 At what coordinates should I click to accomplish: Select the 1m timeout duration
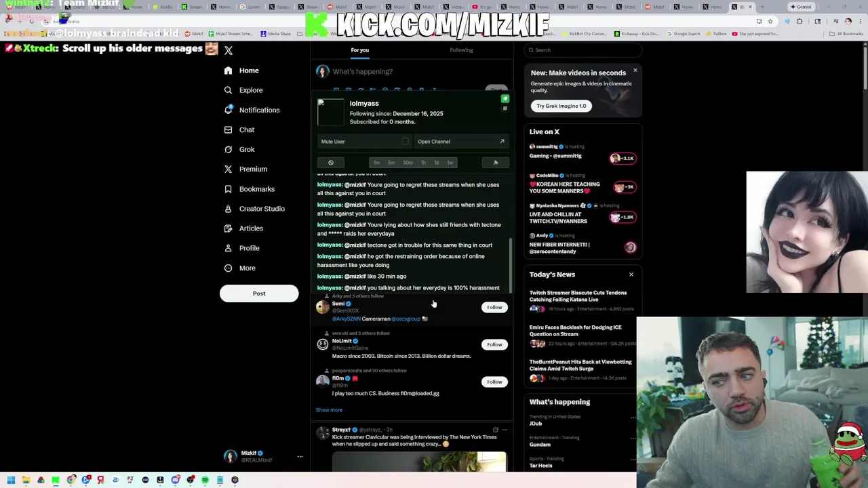(376, 163)
